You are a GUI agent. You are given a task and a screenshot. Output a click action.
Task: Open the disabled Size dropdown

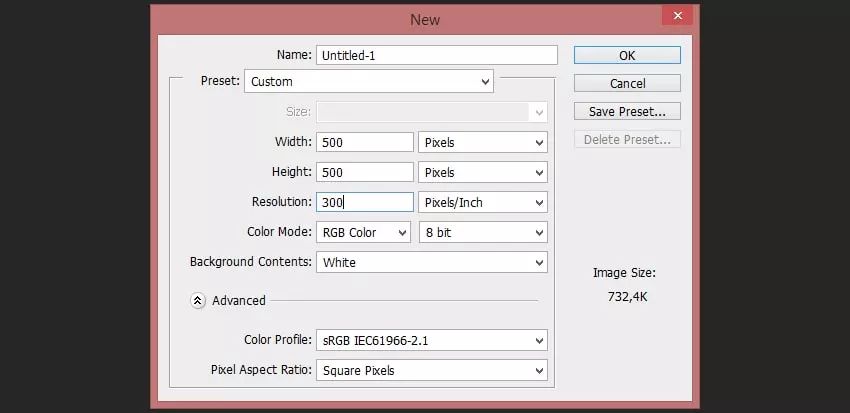click(x=432, y=112)
